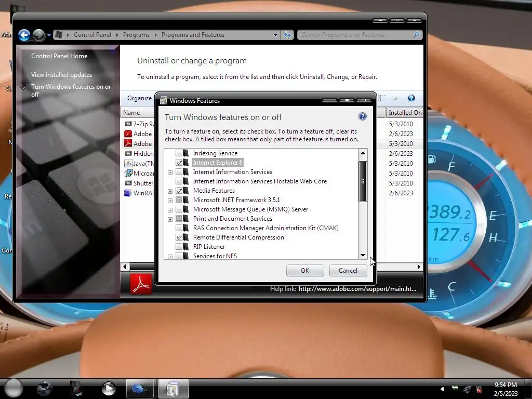Select the WinRAR icon in the programs list
This screenshot has height=399, width=532.
[x=128, y=193]
